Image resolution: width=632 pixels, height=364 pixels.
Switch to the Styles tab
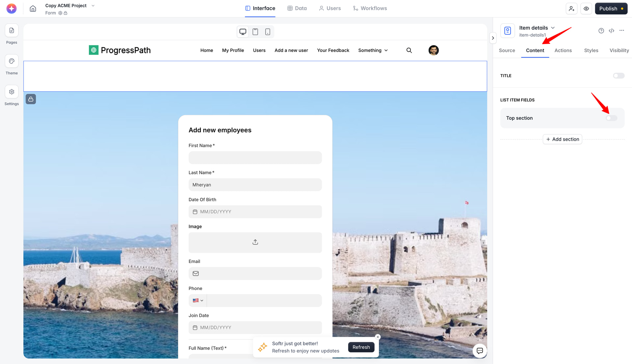click(591, 50)
